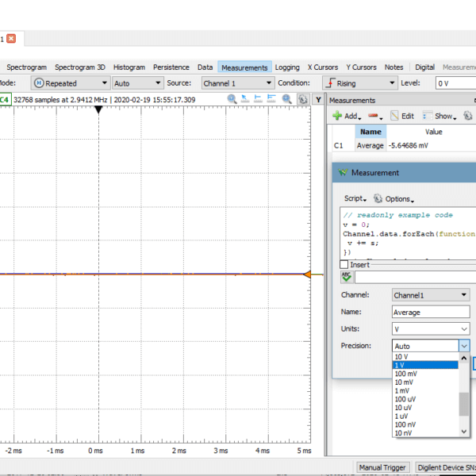Screen dimensions: 476x476
Task: Click the -5.64686 mV value cell
Action: [x=409, y=146]
